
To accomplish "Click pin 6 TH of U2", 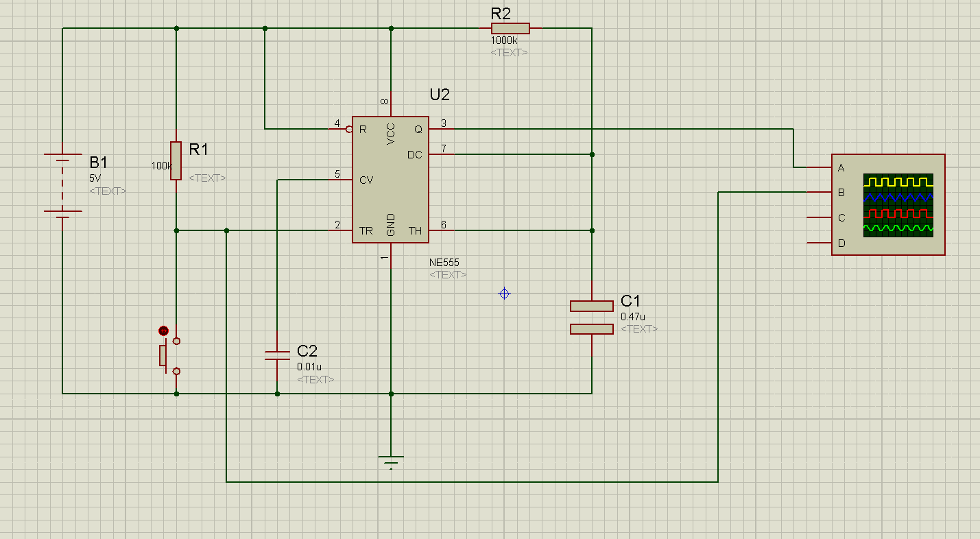I will pos(442,230).
